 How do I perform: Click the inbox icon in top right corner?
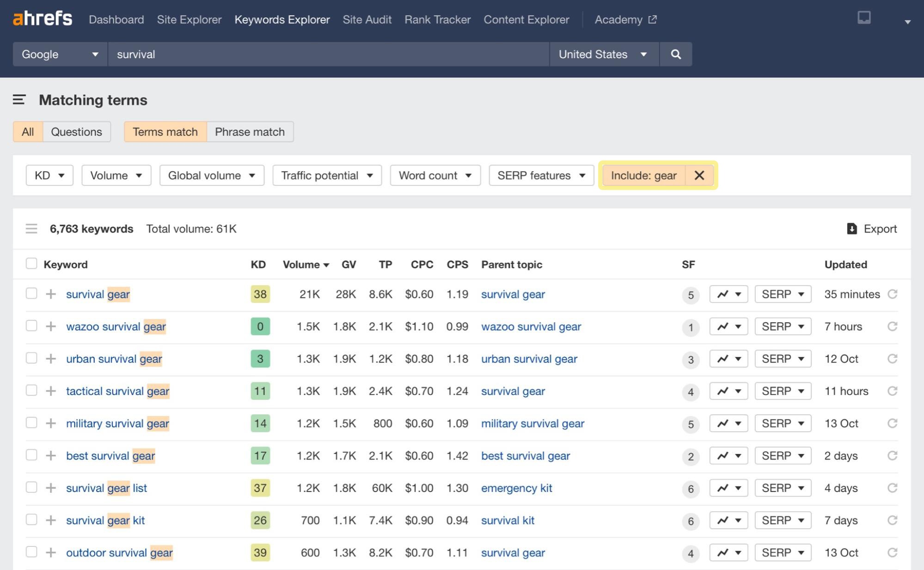pos(865,18)
